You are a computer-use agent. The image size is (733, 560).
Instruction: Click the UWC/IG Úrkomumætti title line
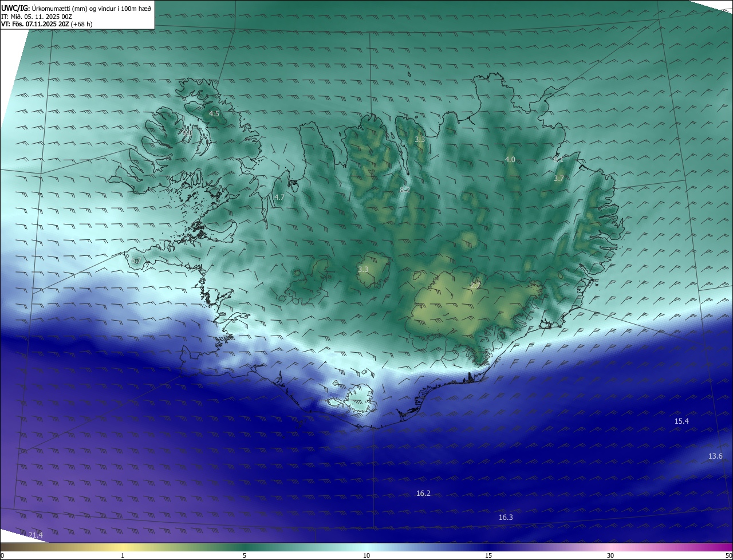point(76,8)
